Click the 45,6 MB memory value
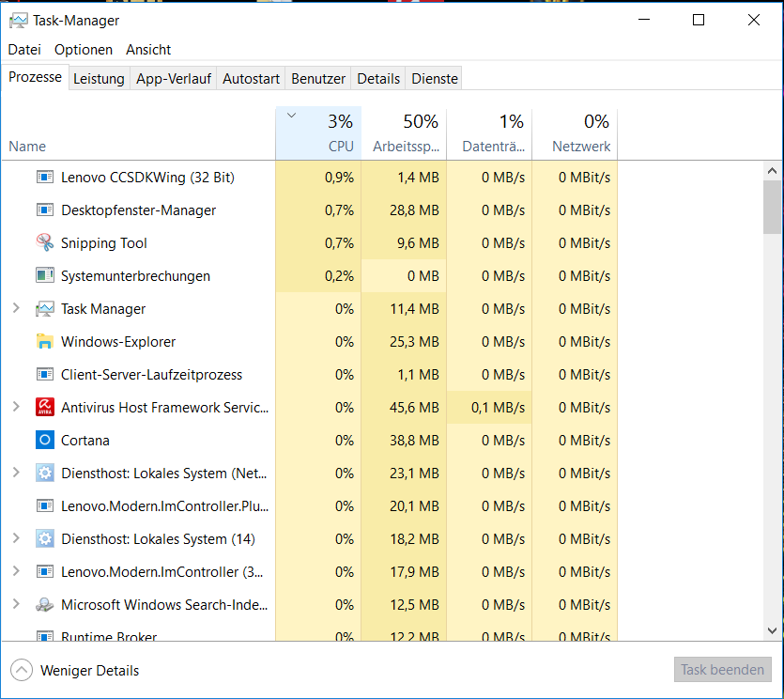The image size is (784, 699). point(414,408)
